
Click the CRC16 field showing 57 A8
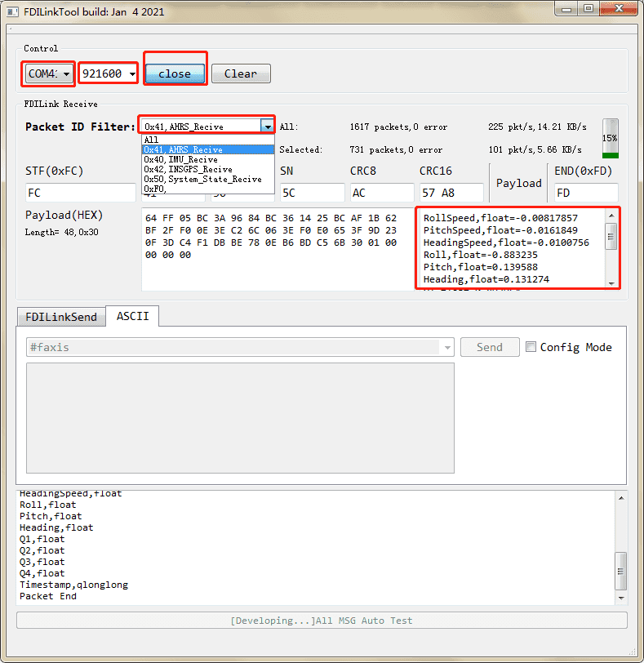point(451,193)
